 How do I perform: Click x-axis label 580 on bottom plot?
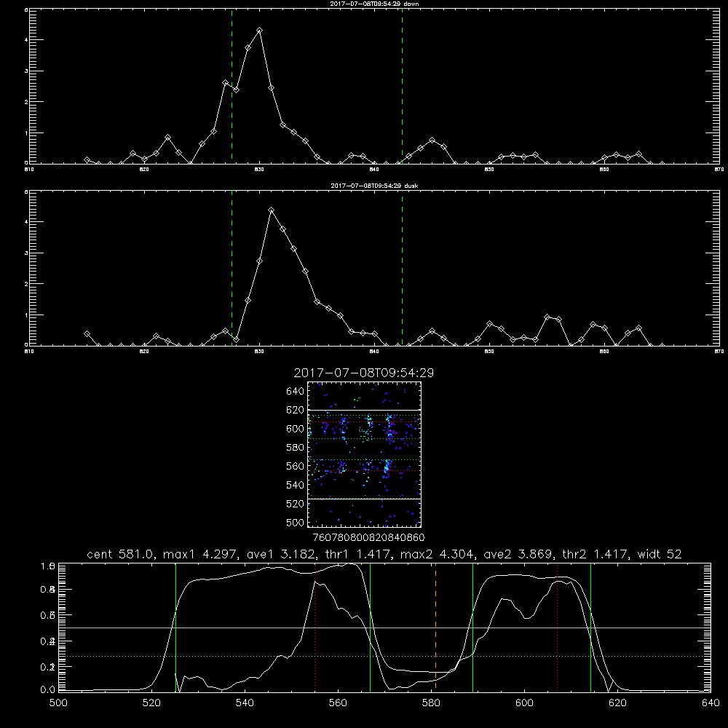tap(431, 703)
